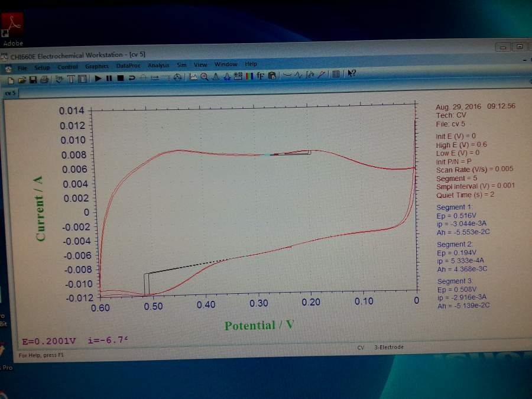
Task: Select the Zoom magnifier tool
Action: pos(205,77)
